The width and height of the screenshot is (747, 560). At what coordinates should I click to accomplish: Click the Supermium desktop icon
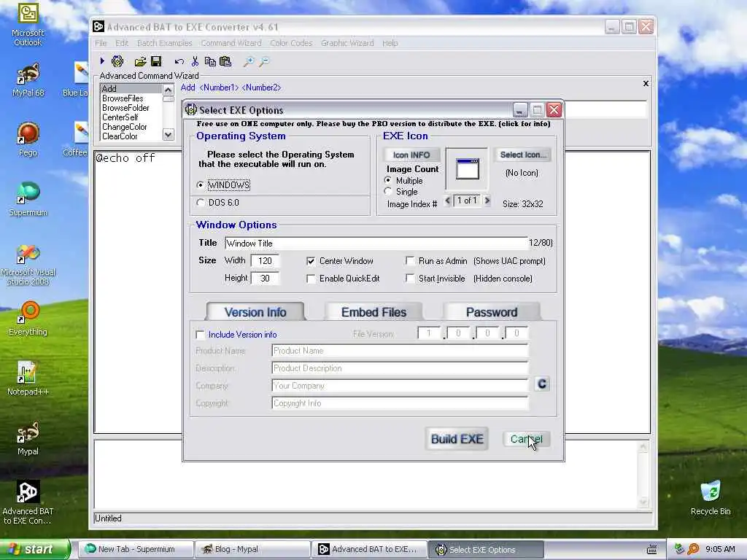coord(28,199)
